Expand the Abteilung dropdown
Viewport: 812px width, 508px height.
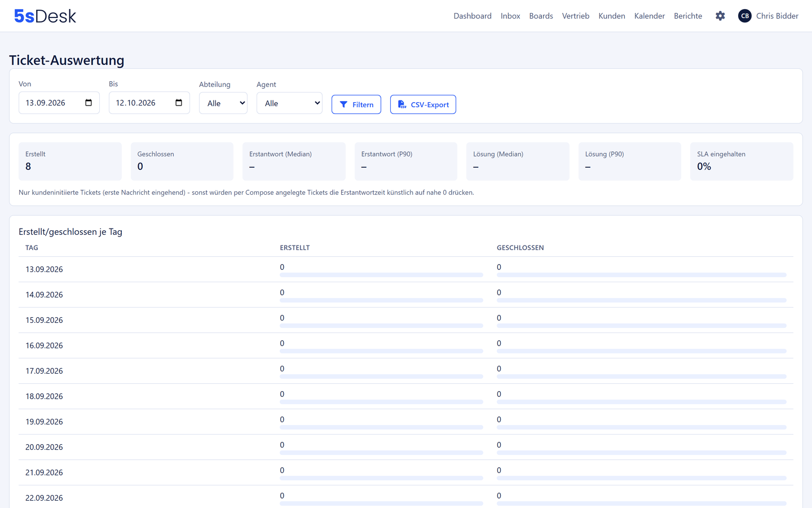[x=223, y=103]
